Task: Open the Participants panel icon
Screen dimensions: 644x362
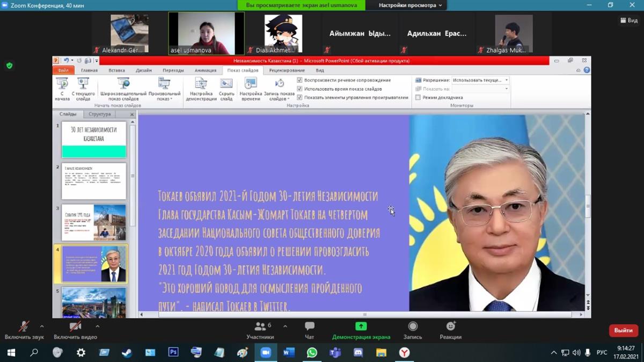Action: pyautogui.click(x=260, y=327)
